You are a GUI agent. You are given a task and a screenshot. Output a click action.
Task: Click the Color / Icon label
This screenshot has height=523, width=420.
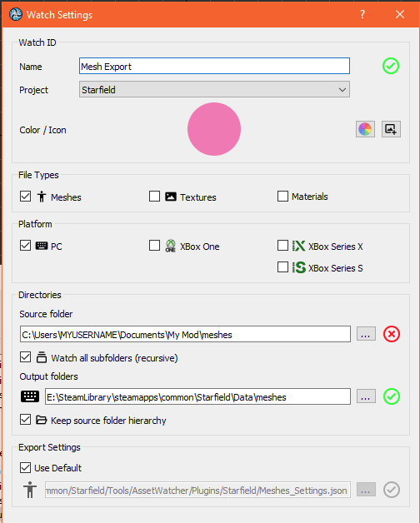click(42, 130)
